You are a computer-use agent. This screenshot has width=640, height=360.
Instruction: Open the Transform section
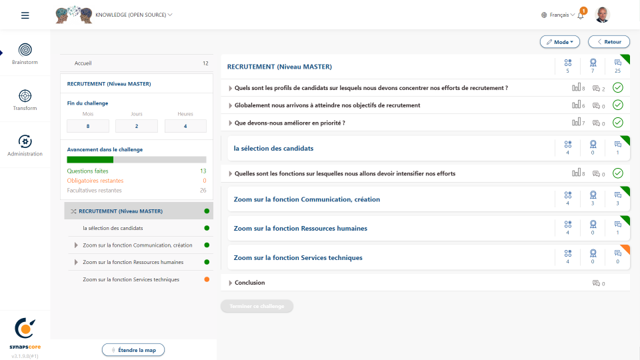point(25,100)
